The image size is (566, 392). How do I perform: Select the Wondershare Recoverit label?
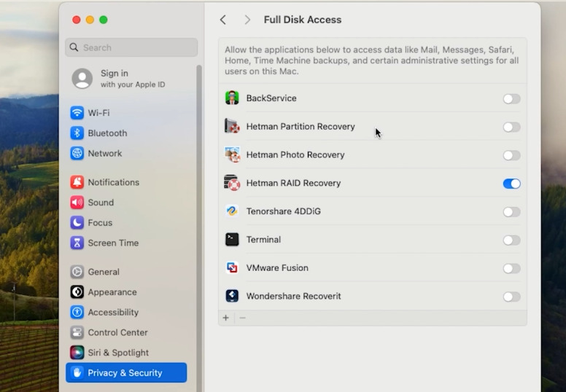pos(293,296)
